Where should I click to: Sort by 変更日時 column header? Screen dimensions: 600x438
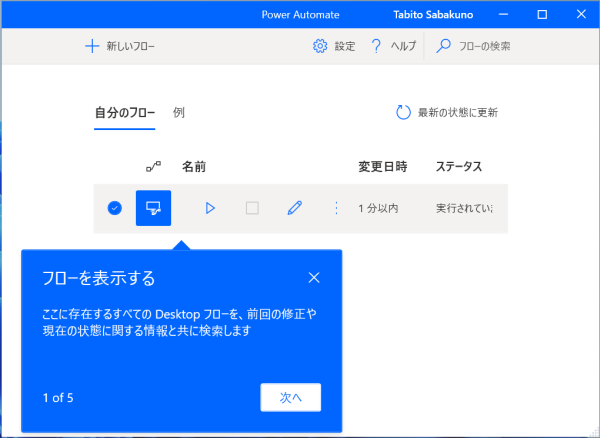pos(383,167)
